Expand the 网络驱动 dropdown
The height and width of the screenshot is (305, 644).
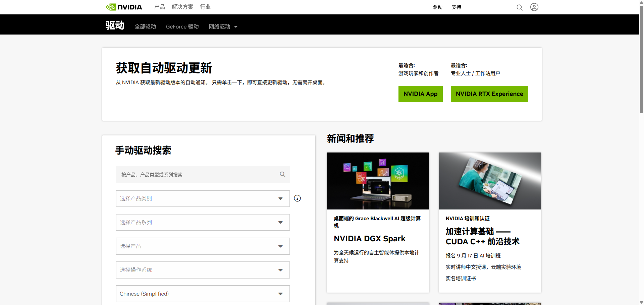pos(223,26)
